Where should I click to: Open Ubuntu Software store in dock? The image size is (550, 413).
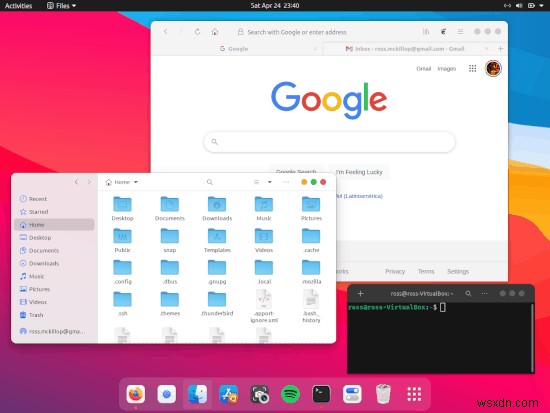coord(228,394)
